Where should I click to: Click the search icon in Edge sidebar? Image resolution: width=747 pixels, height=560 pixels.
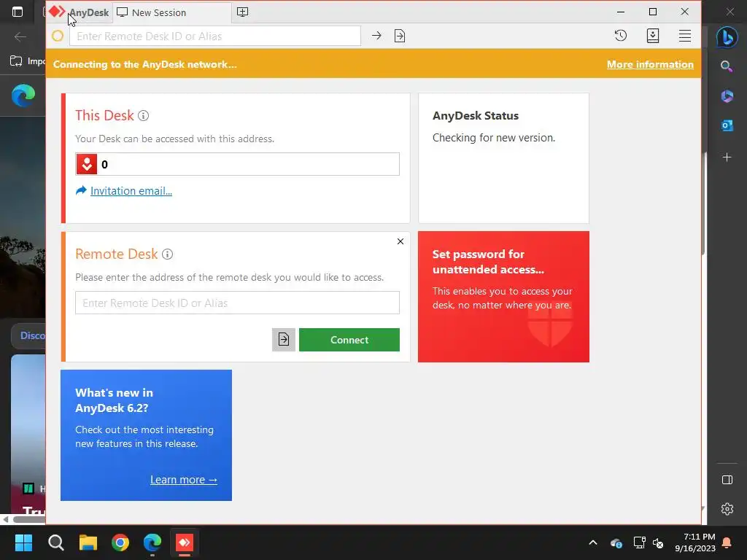pos(727,66)
